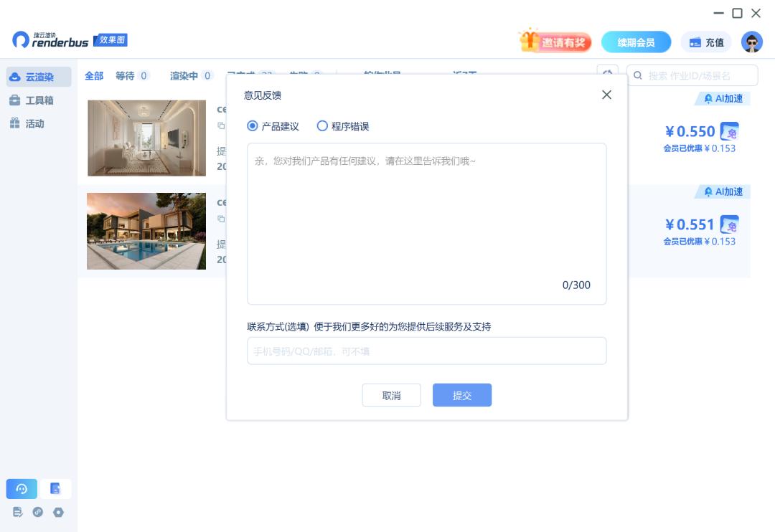Viewport: 775px width, 532px height.
Task: Open the customer service headset icon
Action: [x=22, y=489]
